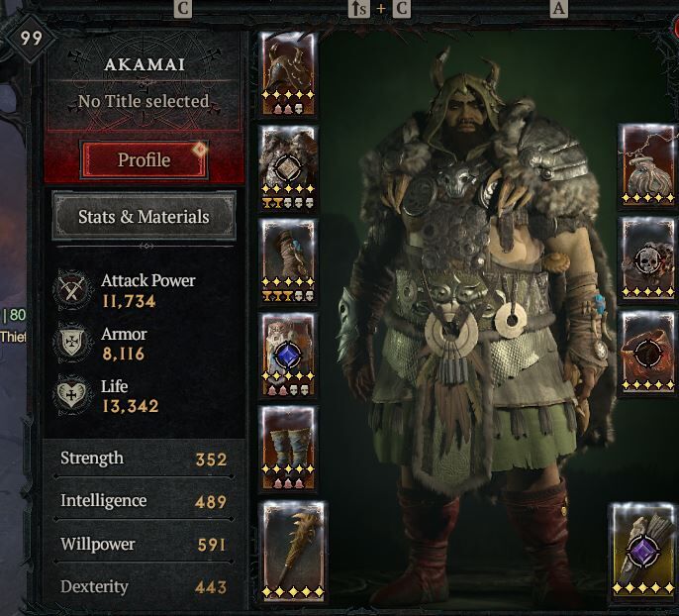Click the A key tab at top
This screenshot has width=679, height=616.
coord(558,9)
